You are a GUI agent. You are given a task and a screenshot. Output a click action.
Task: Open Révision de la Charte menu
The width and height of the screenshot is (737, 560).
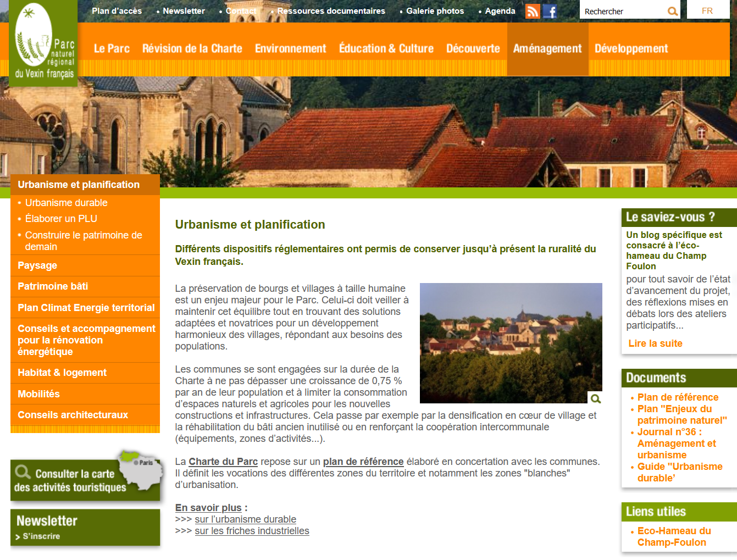tap(192, 49)
